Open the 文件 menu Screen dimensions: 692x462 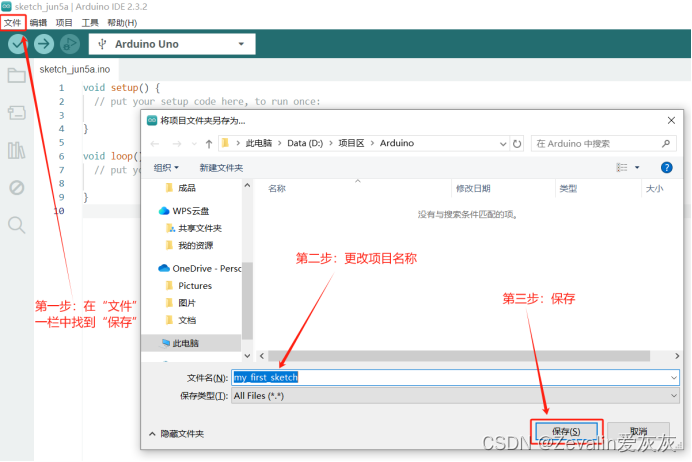coord(13,23)
